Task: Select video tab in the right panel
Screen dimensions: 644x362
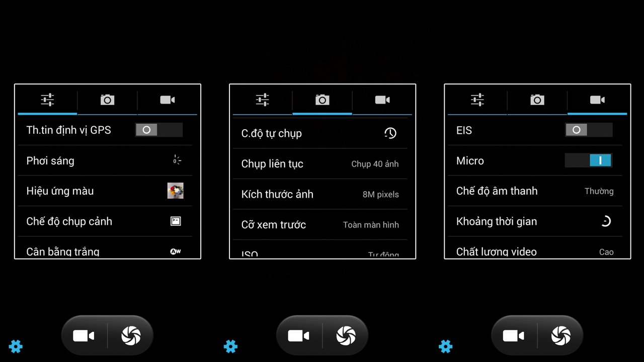Action: coord(597,100)
